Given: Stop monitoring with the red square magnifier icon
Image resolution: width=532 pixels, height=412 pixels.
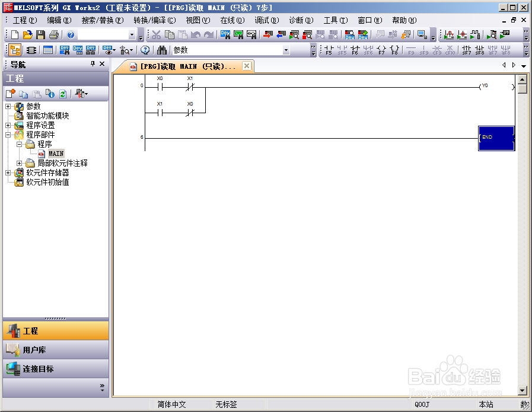Looking at the screenshot, I should coord(307,34).
